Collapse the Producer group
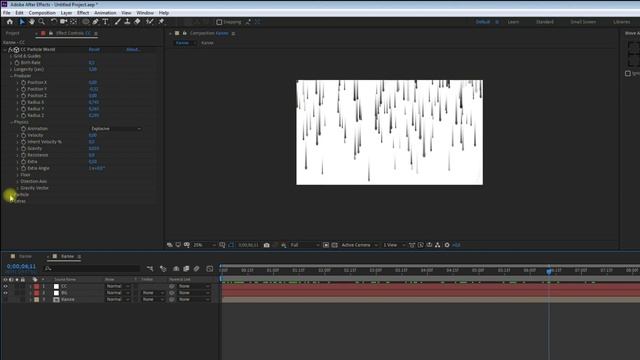 click(x=11, y=76)
